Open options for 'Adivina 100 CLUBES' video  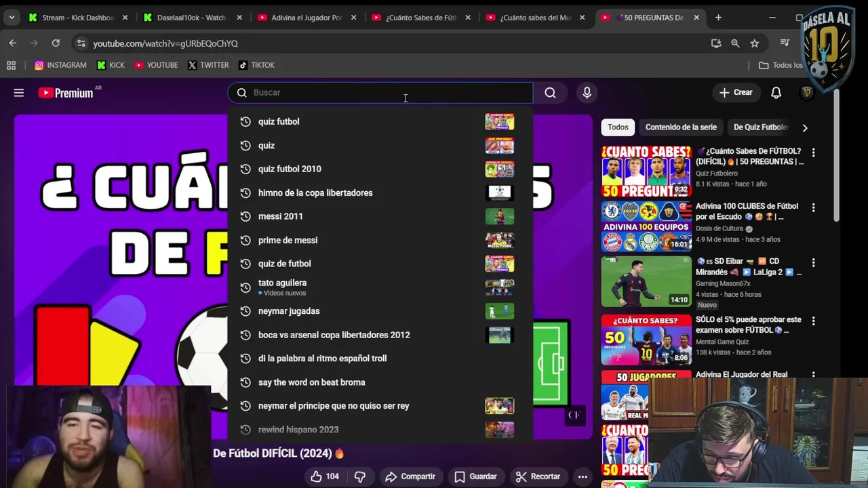coord(813,207)
